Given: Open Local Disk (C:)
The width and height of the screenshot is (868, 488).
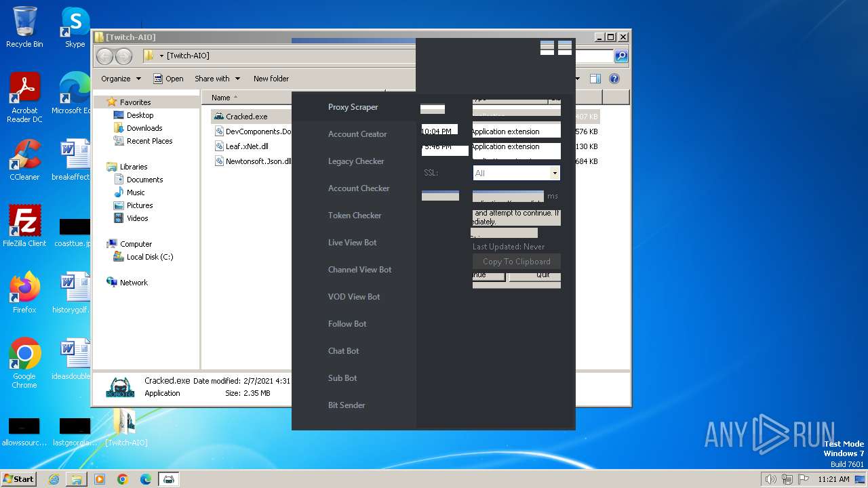Looking at the screenshot, I should point(149,257).
